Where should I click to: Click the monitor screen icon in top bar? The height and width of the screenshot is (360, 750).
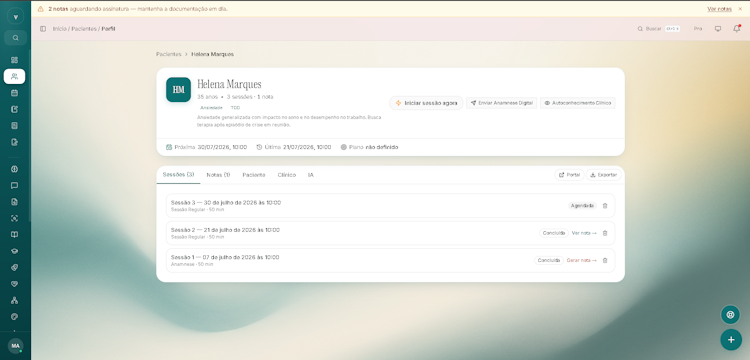717,29
